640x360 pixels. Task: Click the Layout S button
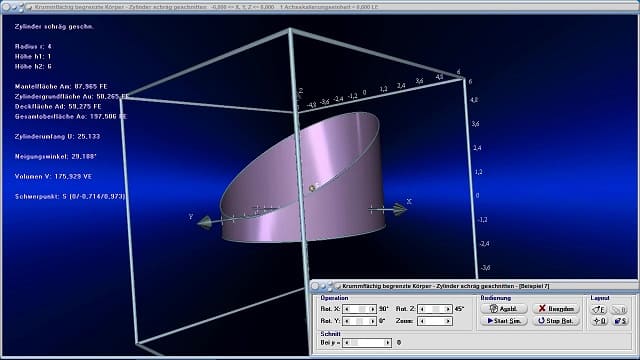pos(619,321)
